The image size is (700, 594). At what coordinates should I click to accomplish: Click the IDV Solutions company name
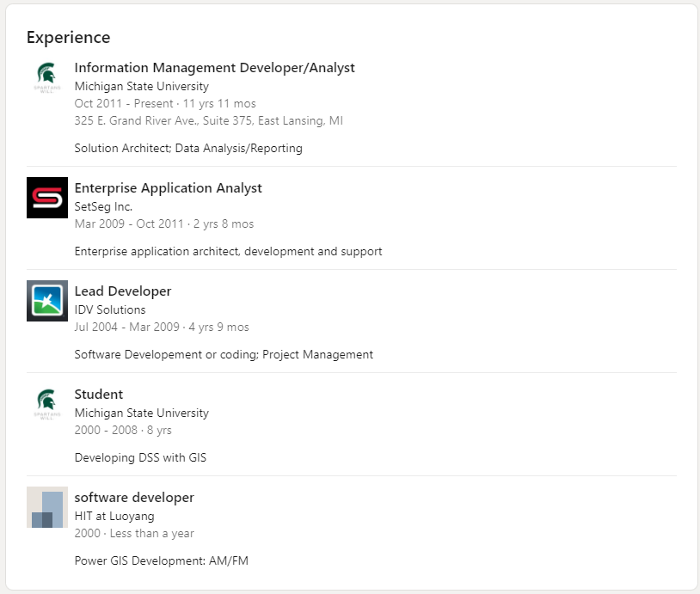pos(110,309)
